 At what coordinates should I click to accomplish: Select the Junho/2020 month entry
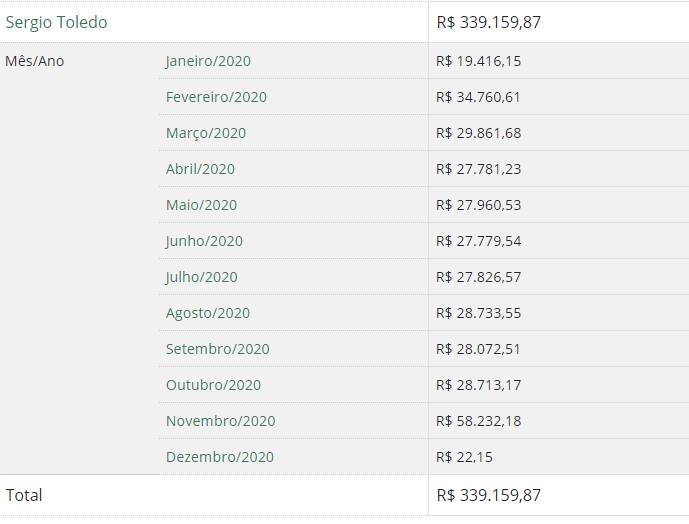click(204, 241)
